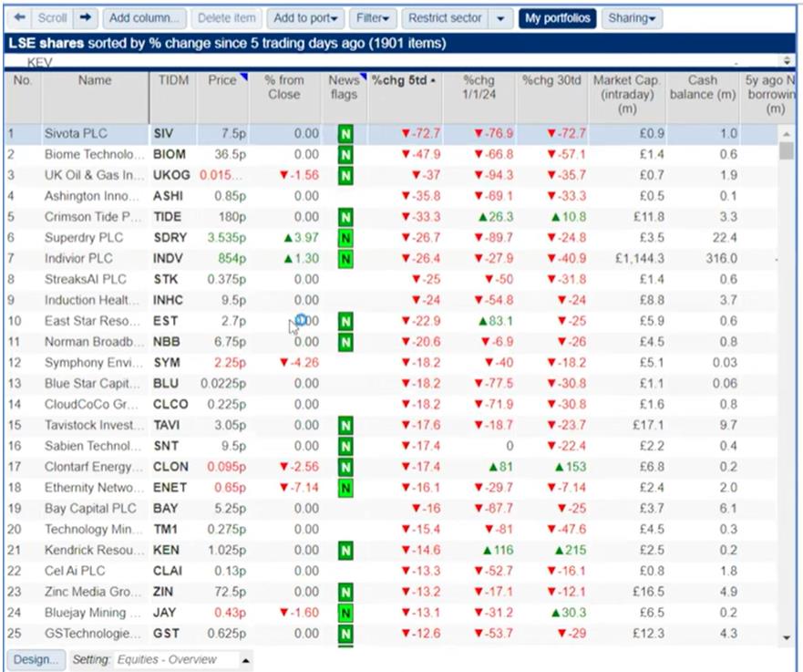Click the Add column button

coord(144,18)
